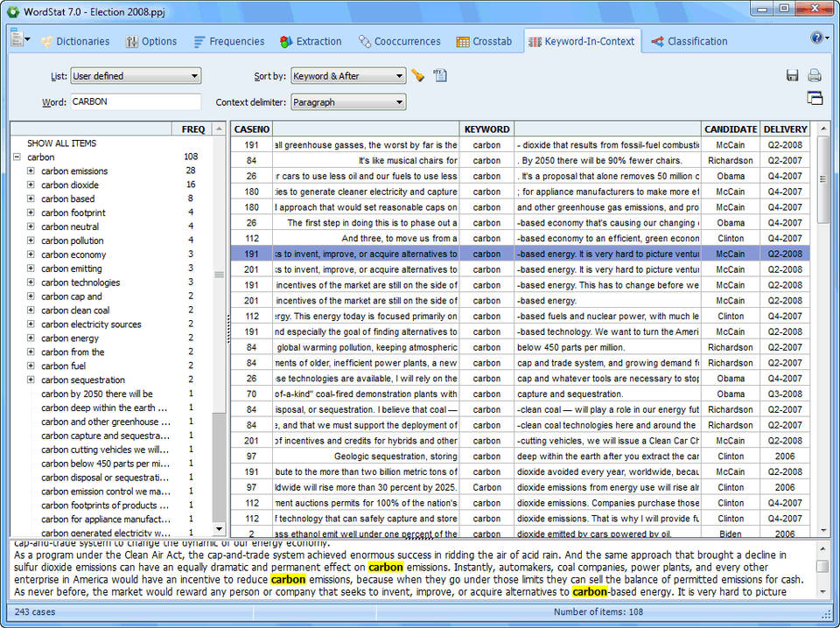Click the window layout icon below print
Screen dimensions: 840x628
(815, 98)
